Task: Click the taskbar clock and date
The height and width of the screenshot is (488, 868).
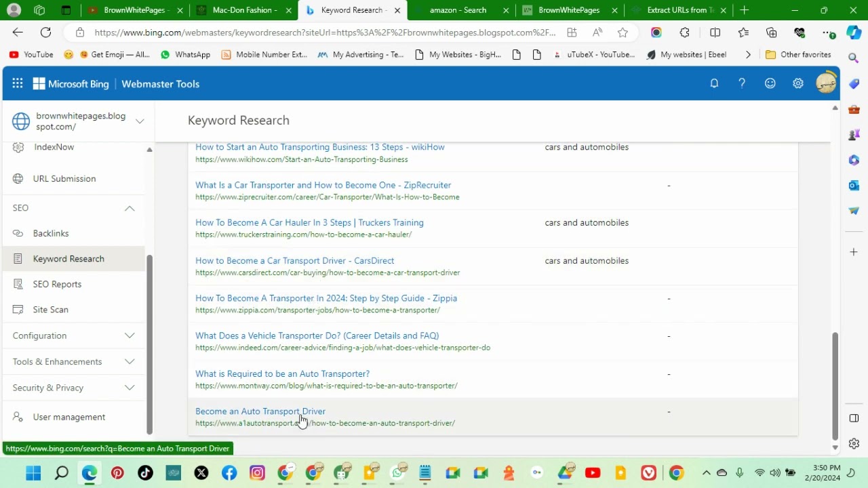Action: [826, 473]
